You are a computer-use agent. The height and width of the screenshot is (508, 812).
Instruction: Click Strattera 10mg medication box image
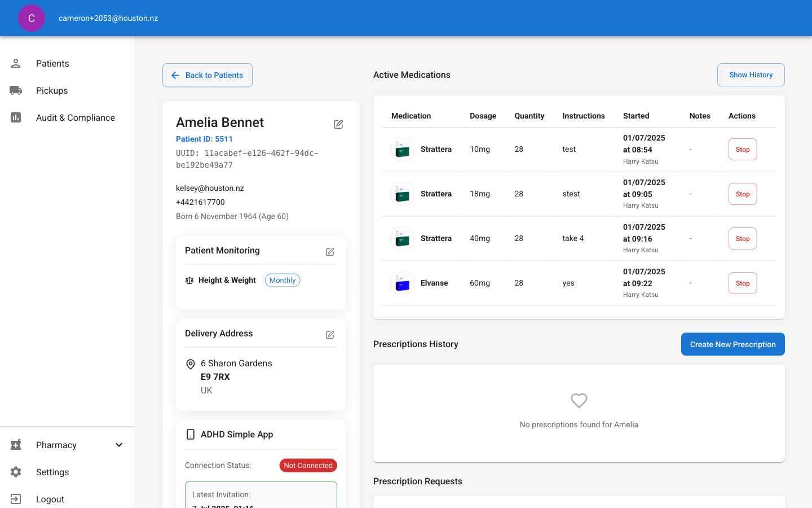(x=403, y=150)
